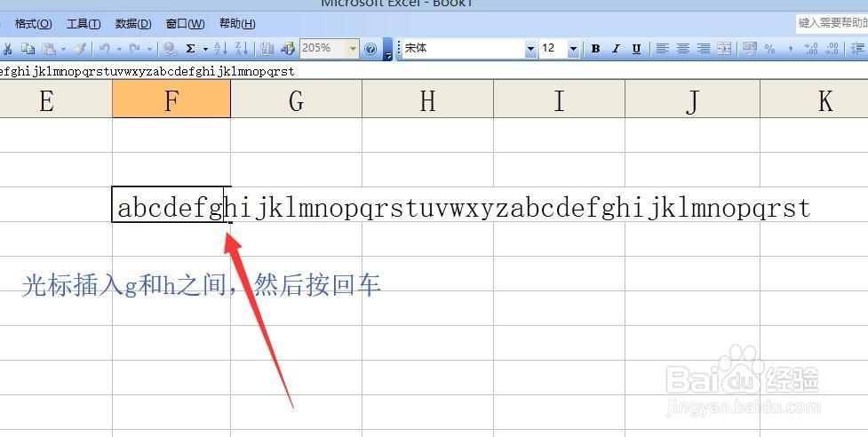Click the Chart Wizard icon

[x=267, y=49]
